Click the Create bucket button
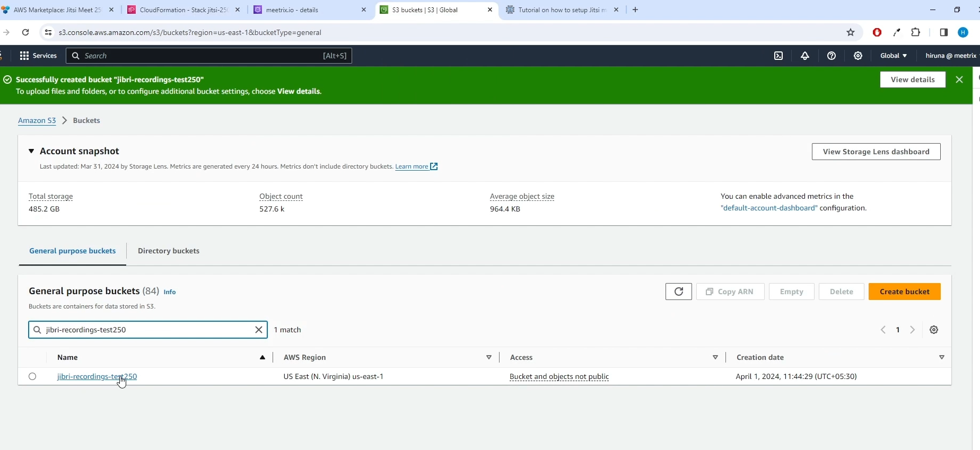The image size is (980, 450). (905, 292)
